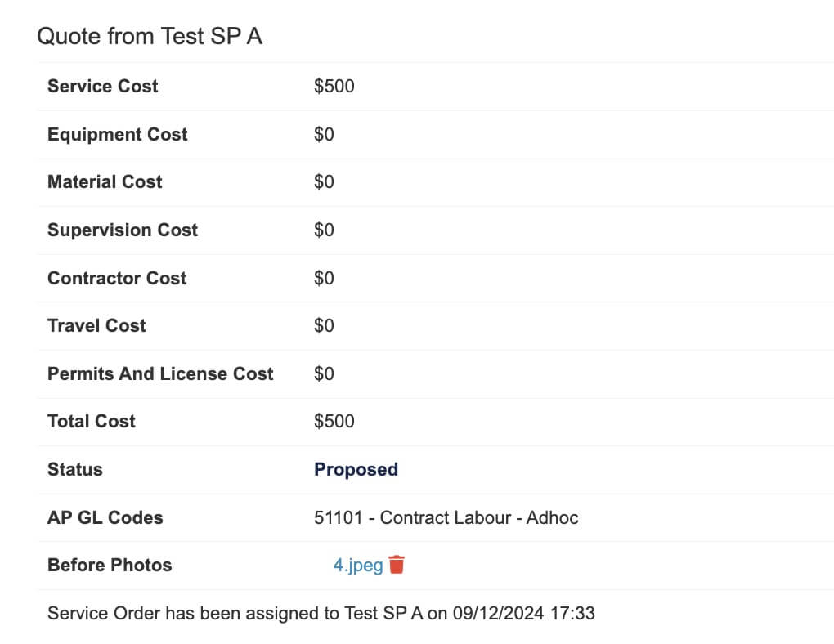
Task: Select the Equipment Cost row label
Action: point(118,134)
